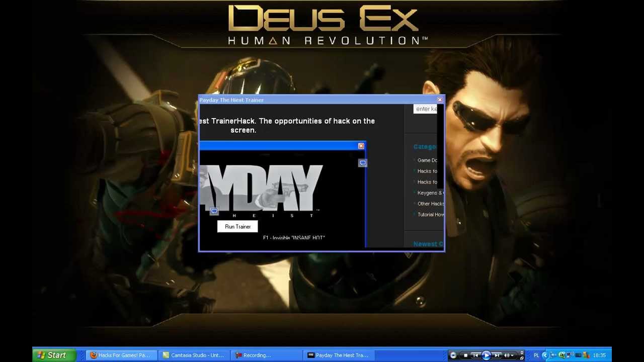Switch to the 'Recording...' taskbar window

click(267, 355)
